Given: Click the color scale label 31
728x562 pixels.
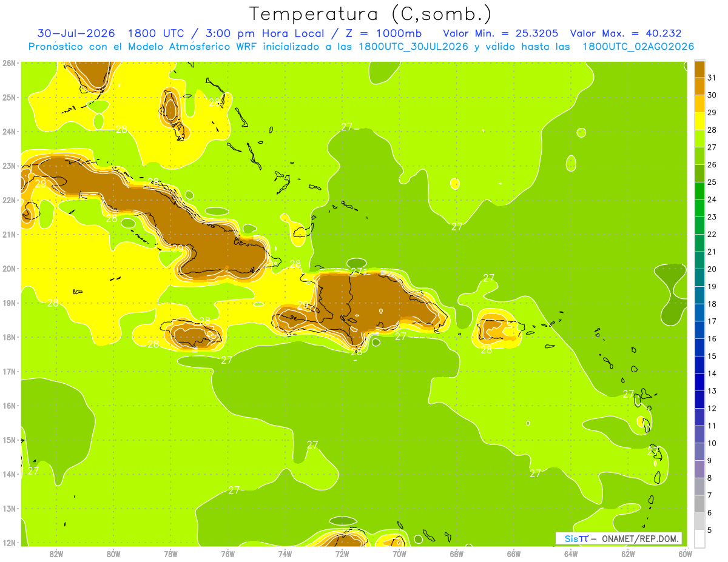Looking at the screenshot, I should pos(712,78).
